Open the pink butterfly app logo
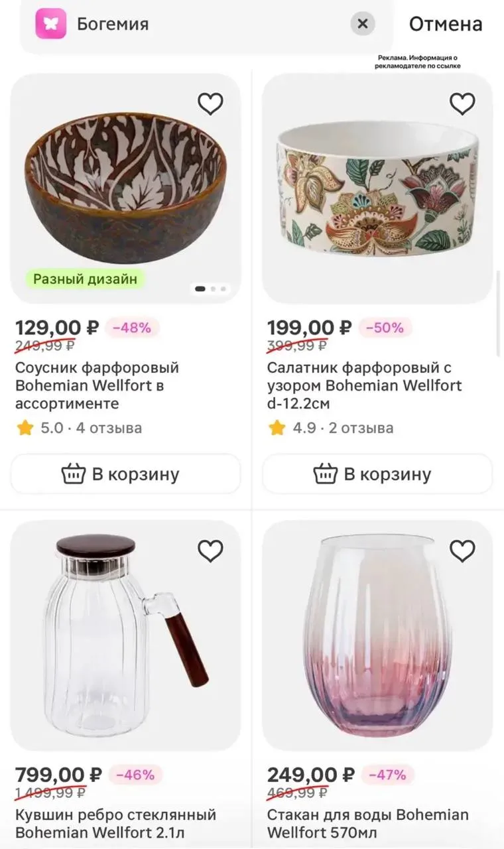Image resolution: width=504 pixels, height=849 pixels. [x=51, y=24]
